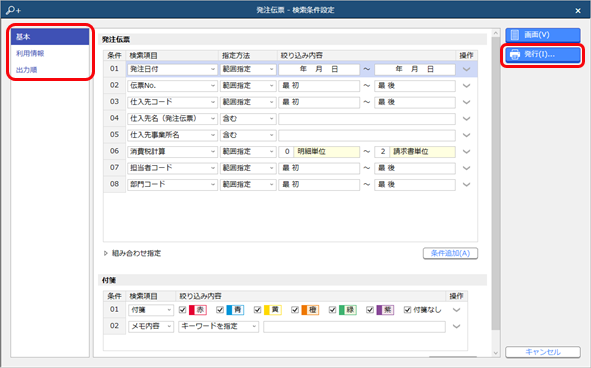
Task: Close the 検索条件設定 dialog
Action: (x=578, y=11)
